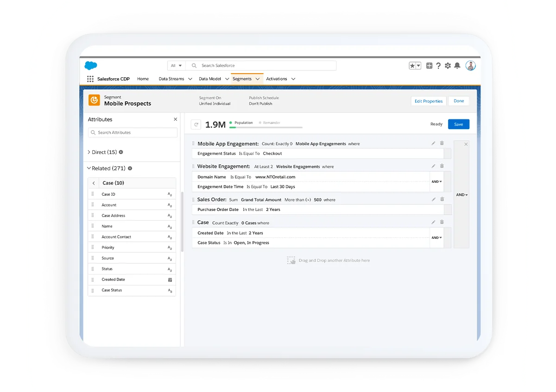Viewport: 556px width, 392px height.
Task: Select the Case Address attribute
Action: [132, 216]
